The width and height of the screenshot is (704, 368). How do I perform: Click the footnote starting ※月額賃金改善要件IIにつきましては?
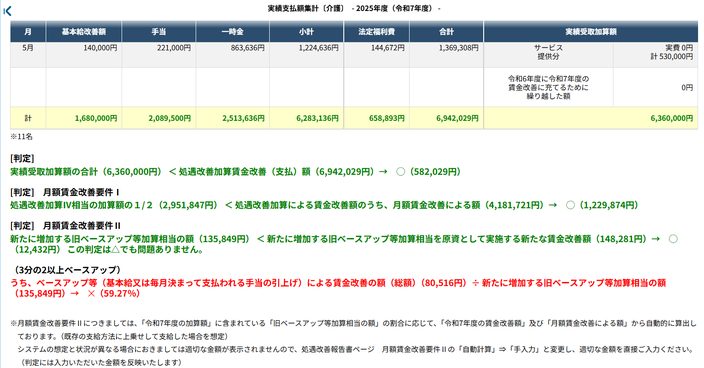click(354, 329)
